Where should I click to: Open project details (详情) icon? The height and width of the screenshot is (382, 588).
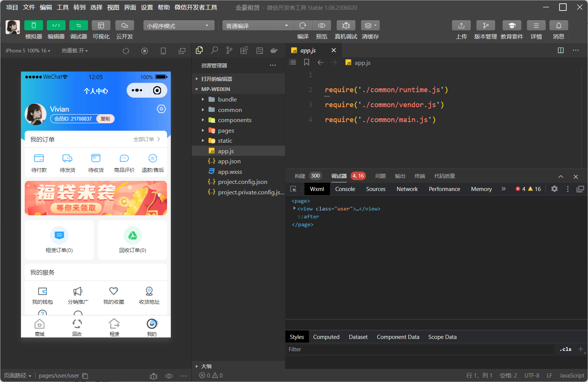click(x=536, y=25)
